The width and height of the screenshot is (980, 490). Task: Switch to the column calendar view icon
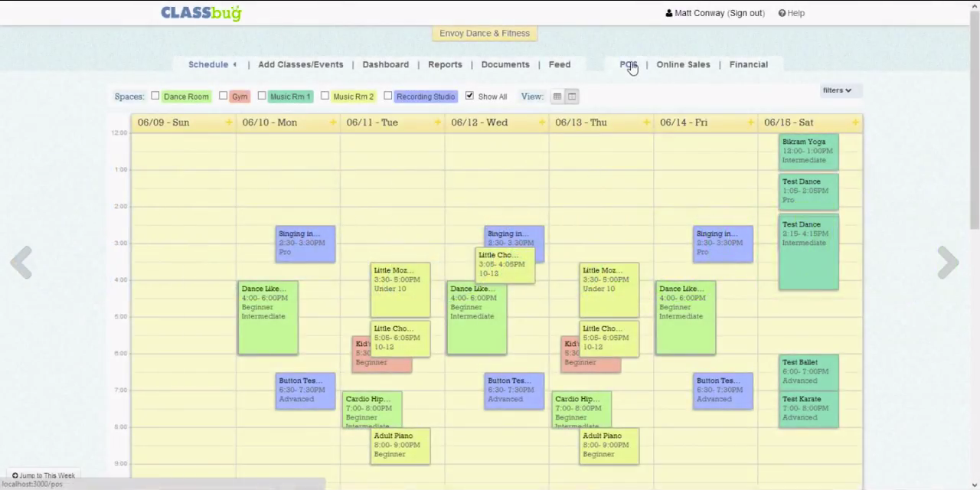point(572,96)
